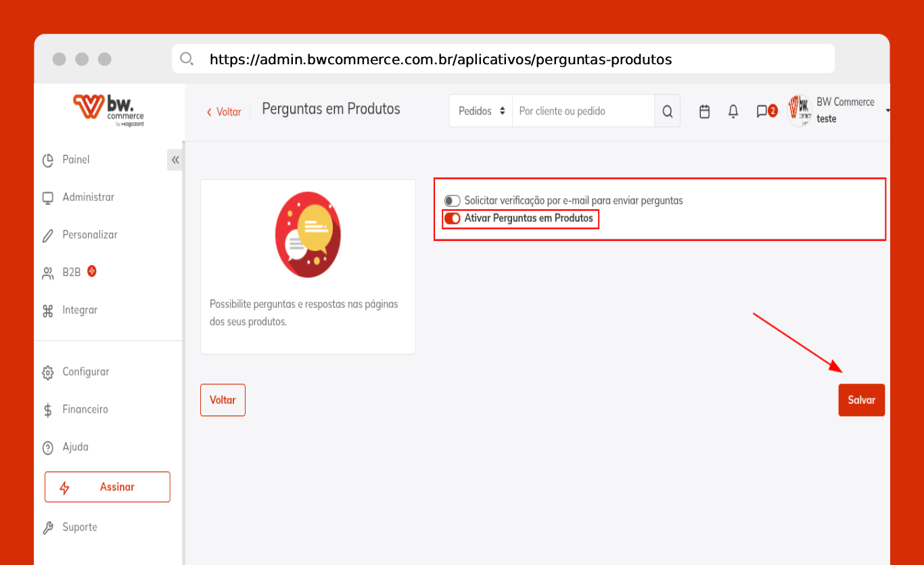The image size is (924, 565).
Task: Click the Salvar button
Action: point(861,400)
